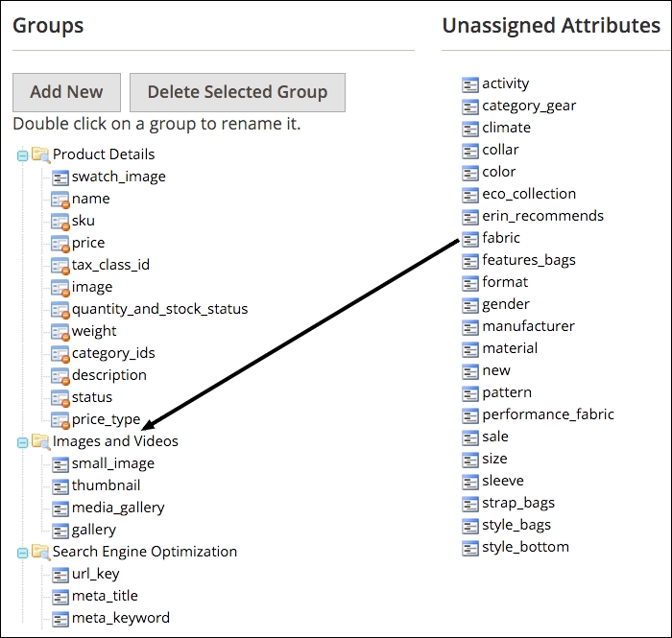Select Search Engine Optimization folder icon
672x638 pixels.
point(40,552)
